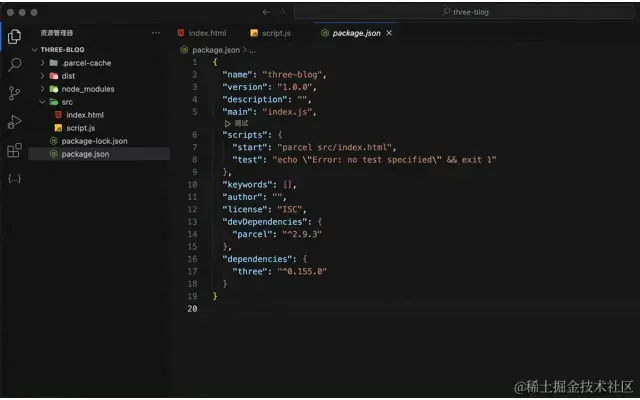The width and height of the screenshot is (640, 400).
Task: Click the "ISC" license value
Action: [290, 209]
